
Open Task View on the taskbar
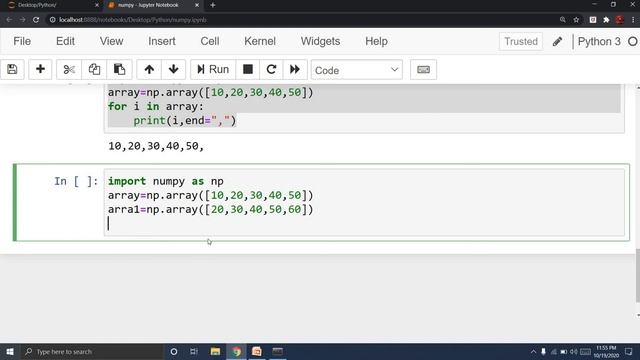194,351
